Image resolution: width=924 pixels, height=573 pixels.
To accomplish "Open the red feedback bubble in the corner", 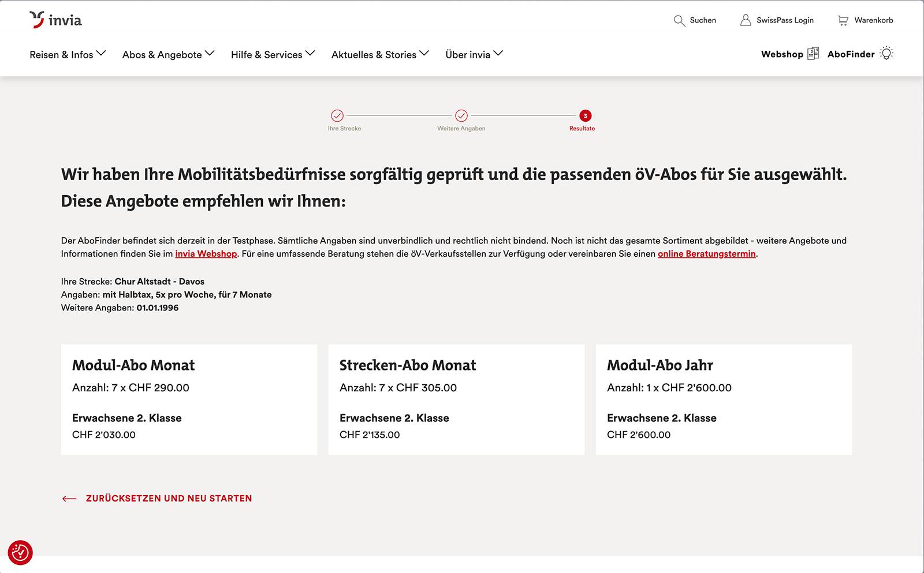I will 21,552.
